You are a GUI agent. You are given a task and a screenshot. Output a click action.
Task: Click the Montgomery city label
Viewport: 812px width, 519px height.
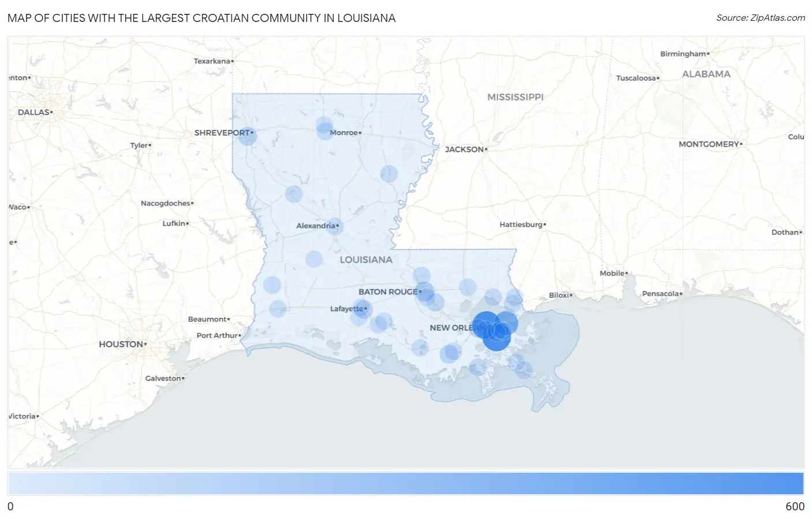(710, 144)
